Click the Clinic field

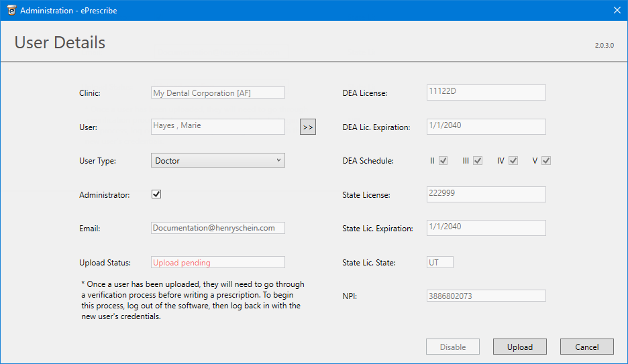[218, 93]
